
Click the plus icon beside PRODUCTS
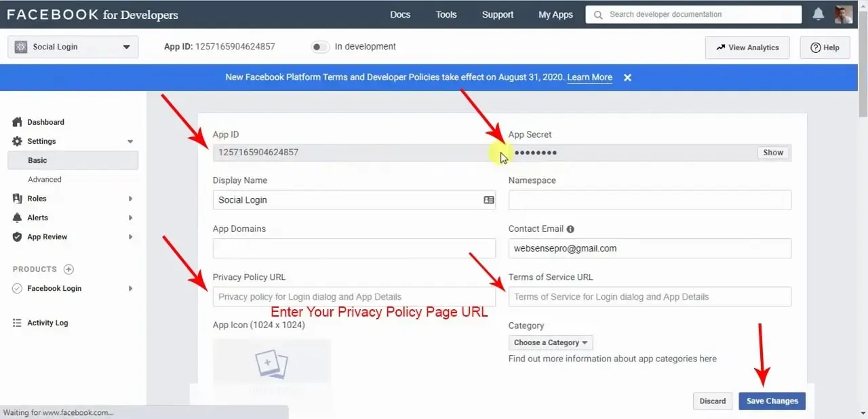(68, 269)
